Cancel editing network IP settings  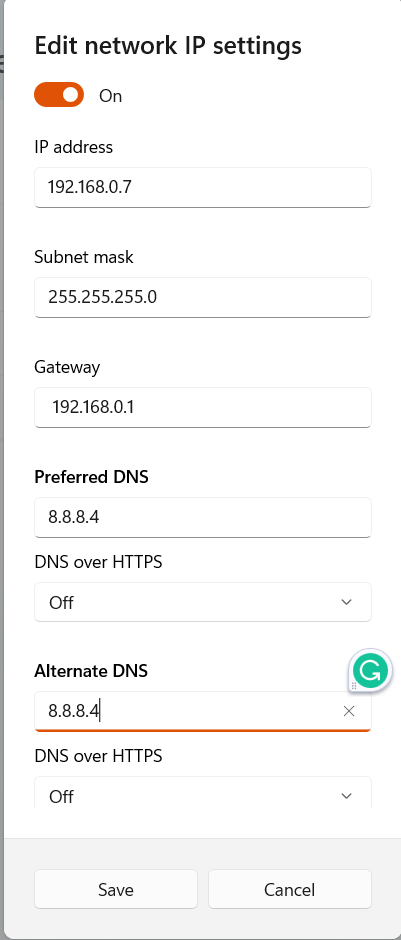(290, 889)
